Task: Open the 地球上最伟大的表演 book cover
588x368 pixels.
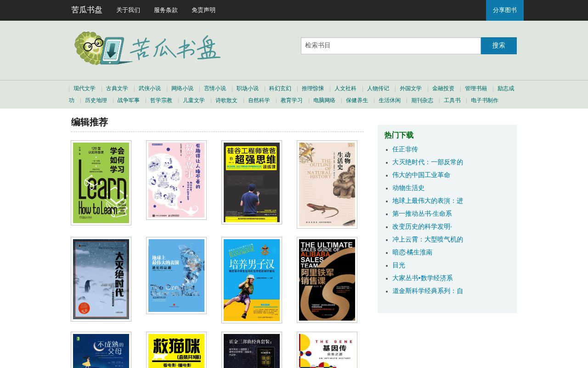Action: 176,276
